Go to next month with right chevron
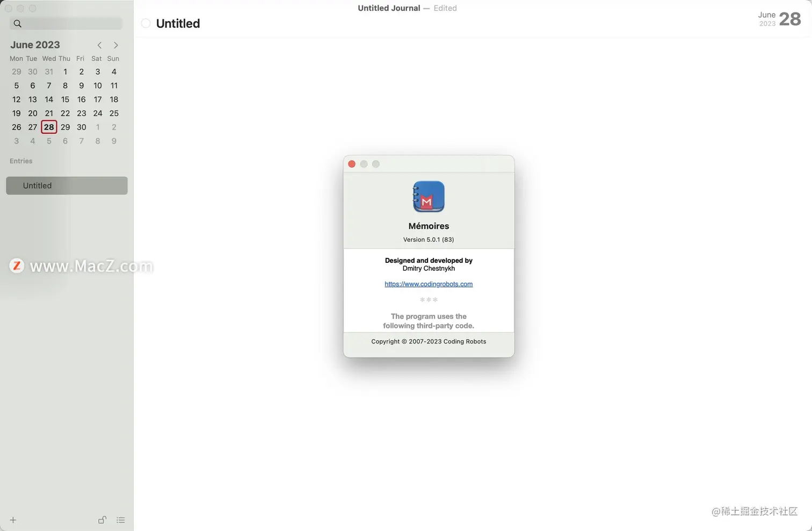 coord(115,45)
